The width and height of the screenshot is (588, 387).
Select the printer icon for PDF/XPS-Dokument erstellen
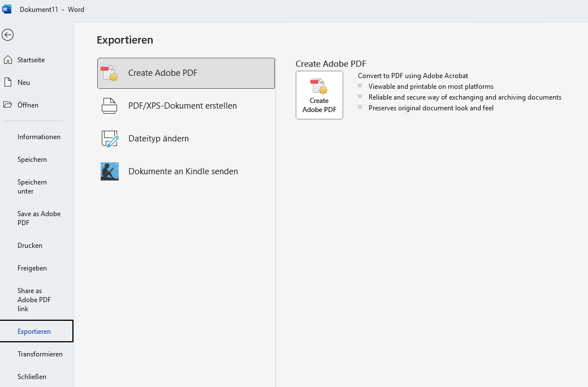(x=109, y=106)
